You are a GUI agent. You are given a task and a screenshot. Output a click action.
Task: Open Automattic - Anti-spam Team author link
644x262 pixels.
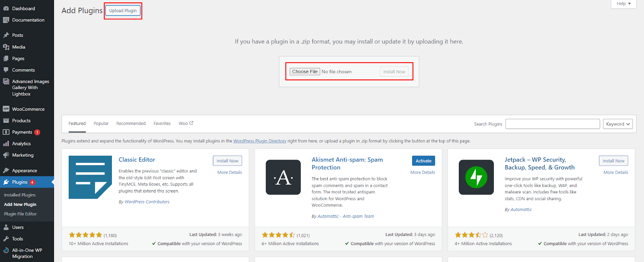pyautogui.click(x=346, y=216)
